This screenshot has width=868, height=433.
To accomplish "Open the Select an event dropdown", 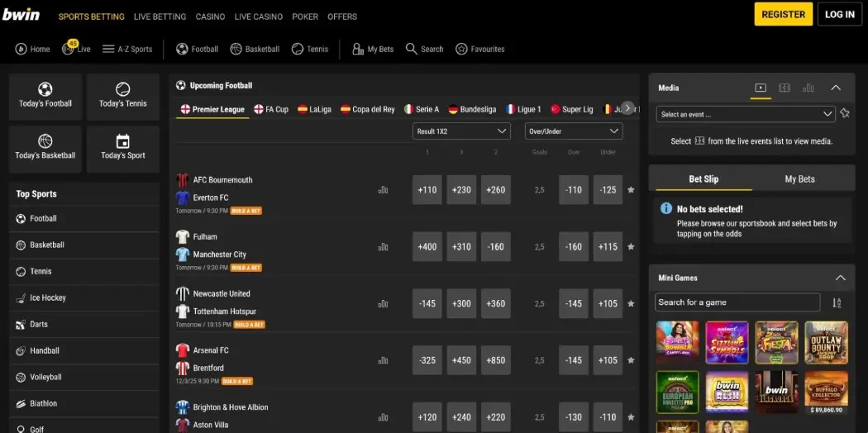I will pyautogui.click(x=746, y=115).
